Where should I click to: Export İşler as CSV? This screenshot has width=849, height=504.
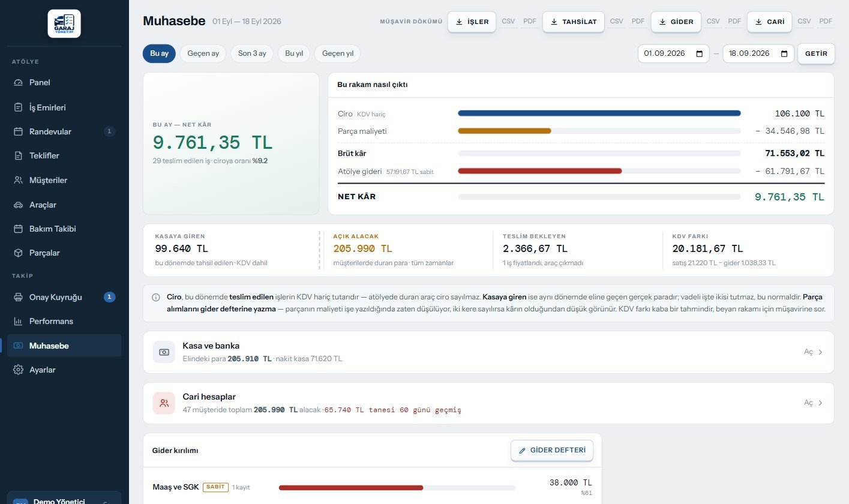(x=508, y=22)
